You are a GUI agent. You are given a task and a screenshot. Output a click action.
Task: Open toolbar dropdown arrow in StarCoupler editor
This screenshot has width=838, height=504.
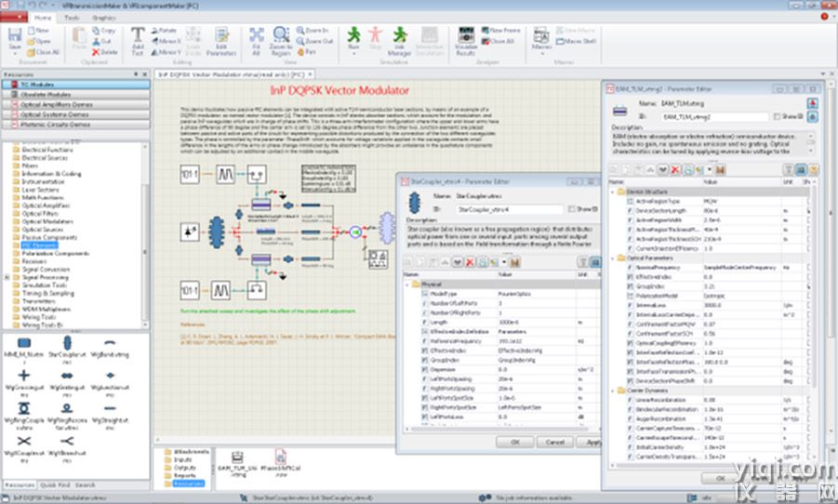point(503,262)
